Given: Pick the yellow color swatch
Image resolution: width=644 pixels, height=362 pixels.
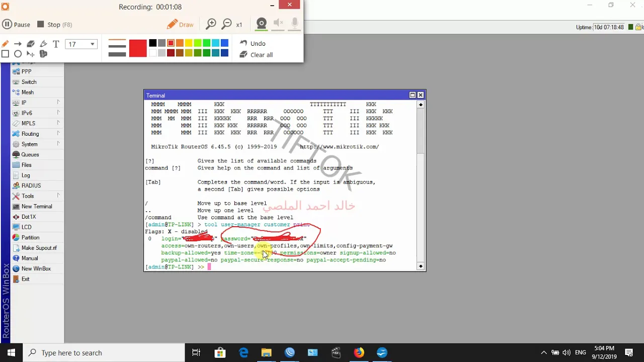Looking at the screenshot, I should pyautogui.click(x=189, y=43).
